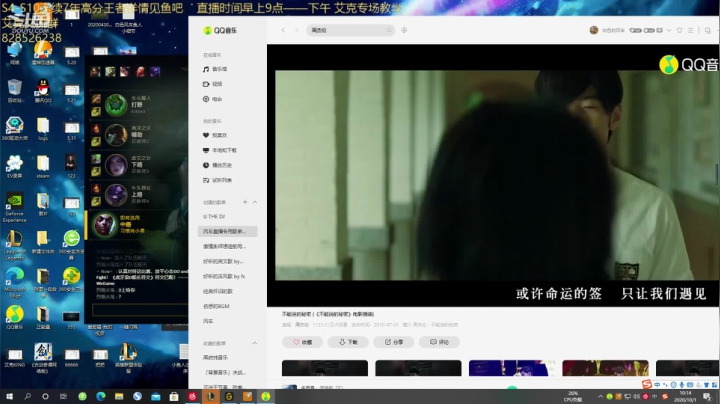
Task: Click the magnifier icon in search box
Action: tap(389, 30)
